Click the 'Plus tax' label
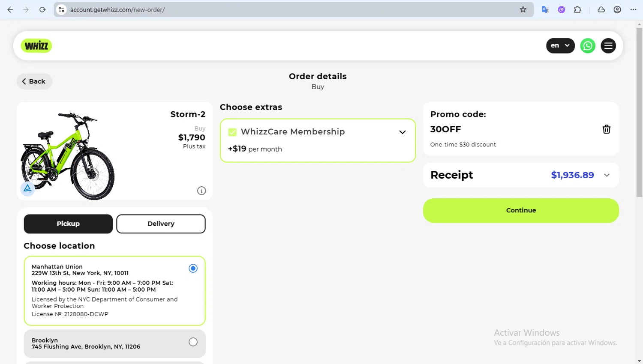The width and height of the screenshot is (643, 364). (x=194, y=146)
